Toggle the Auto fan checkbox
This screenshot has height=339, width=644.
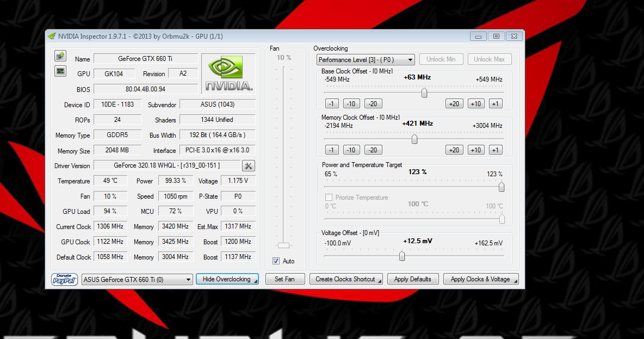pos(276,261)
